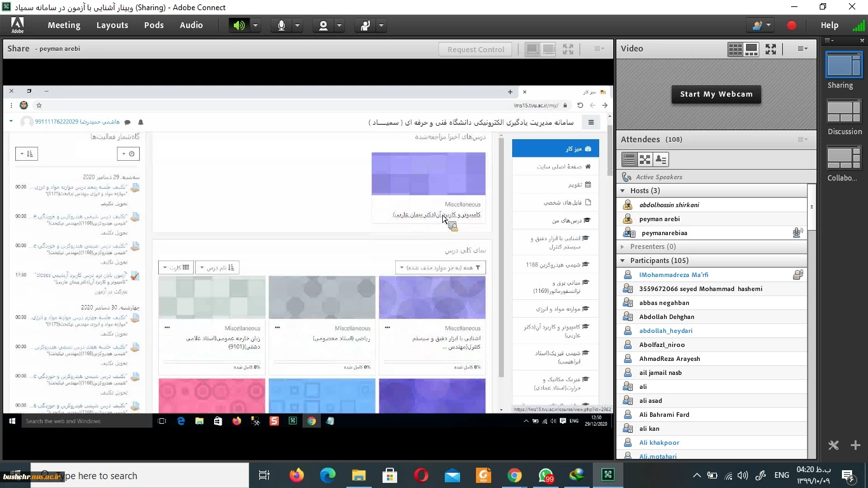868x488 pixels.
Task: Collapse the Hosts (3) group
Action: tap(623, 191)
